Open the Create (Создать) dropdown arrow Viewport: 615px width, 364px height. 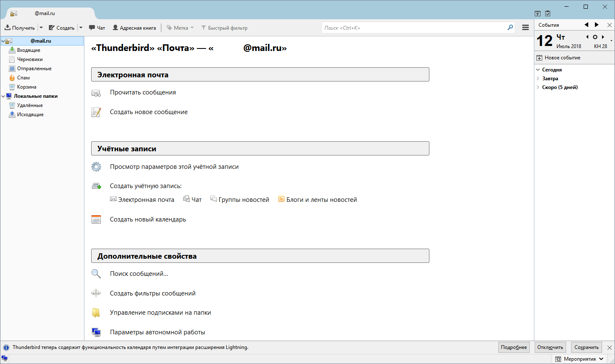point(81,28)
